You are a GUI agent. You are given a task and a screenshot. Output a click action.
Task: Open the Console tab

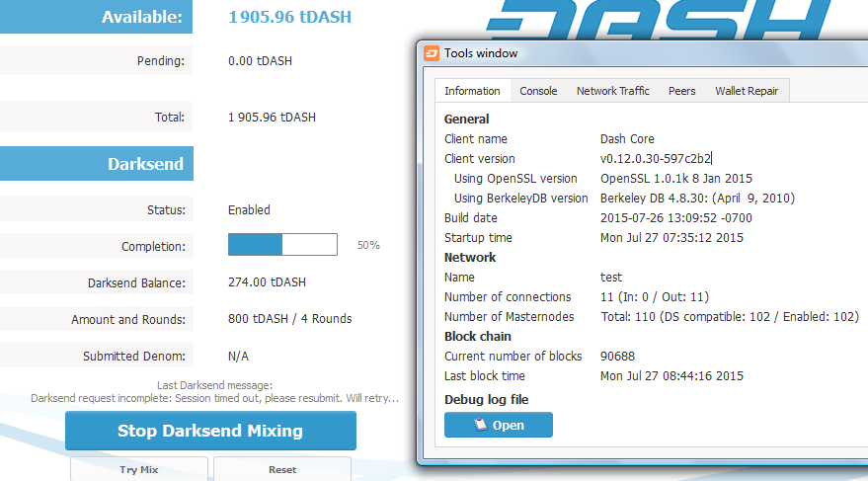pos(538,91)
